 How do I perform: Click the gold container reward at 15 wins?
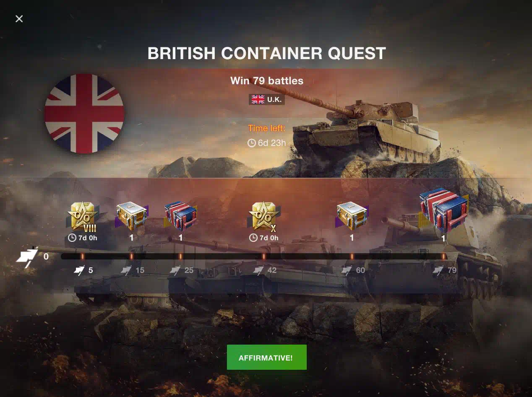pyautogui.click(x=131, y=216)
